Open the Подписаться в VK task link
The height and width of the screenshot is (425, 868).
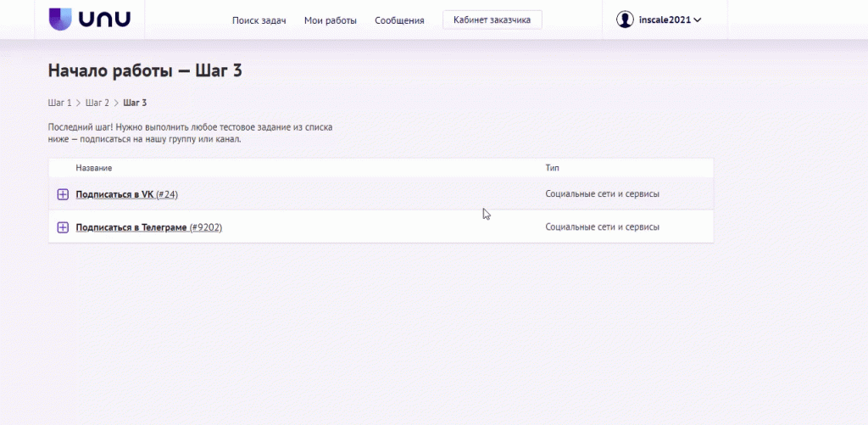[114, 194]
